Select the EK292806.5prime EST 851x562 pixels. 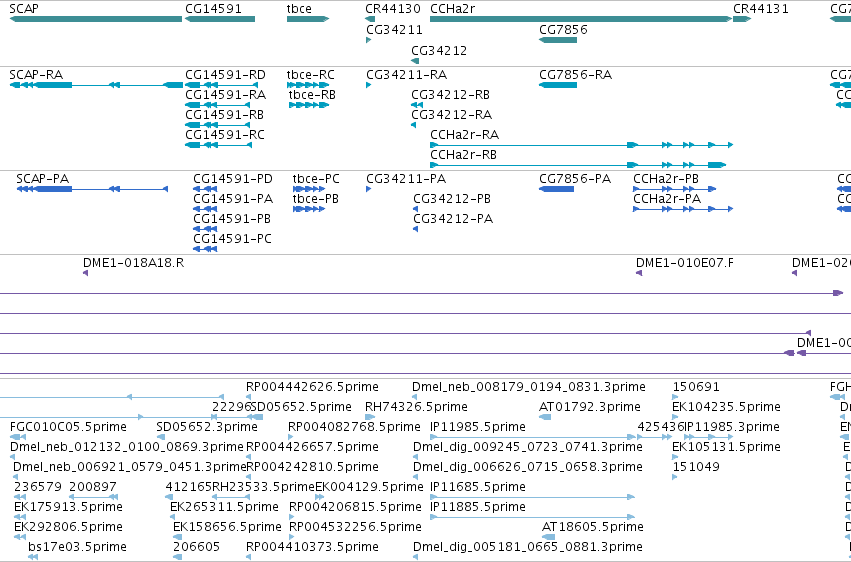tap(20, 538)
